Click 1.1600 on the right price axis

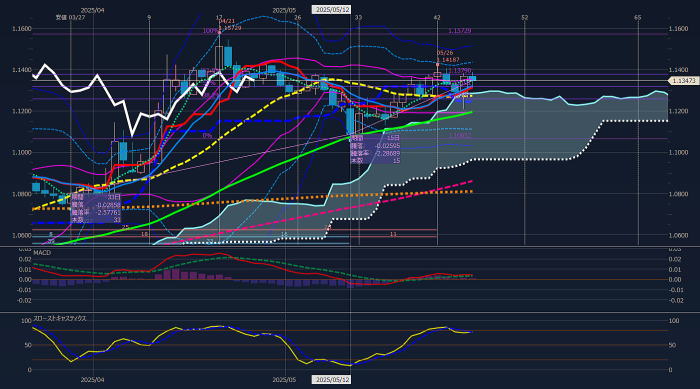point(678,29)
